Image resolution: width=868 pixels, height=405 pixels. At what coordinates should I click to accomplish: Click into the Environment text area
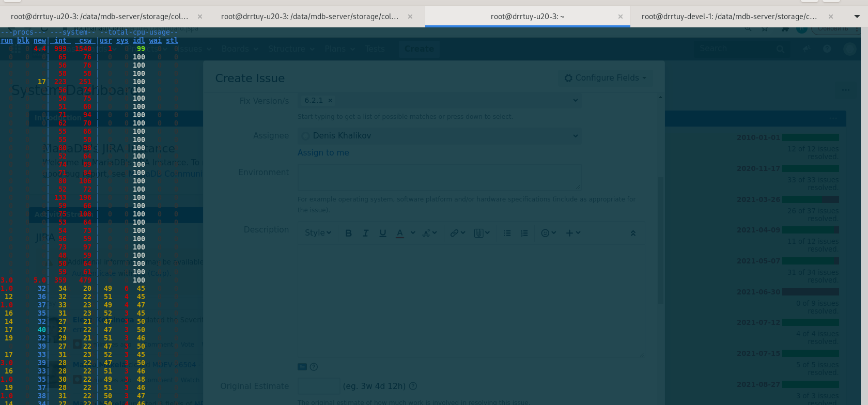click(439, 177)
